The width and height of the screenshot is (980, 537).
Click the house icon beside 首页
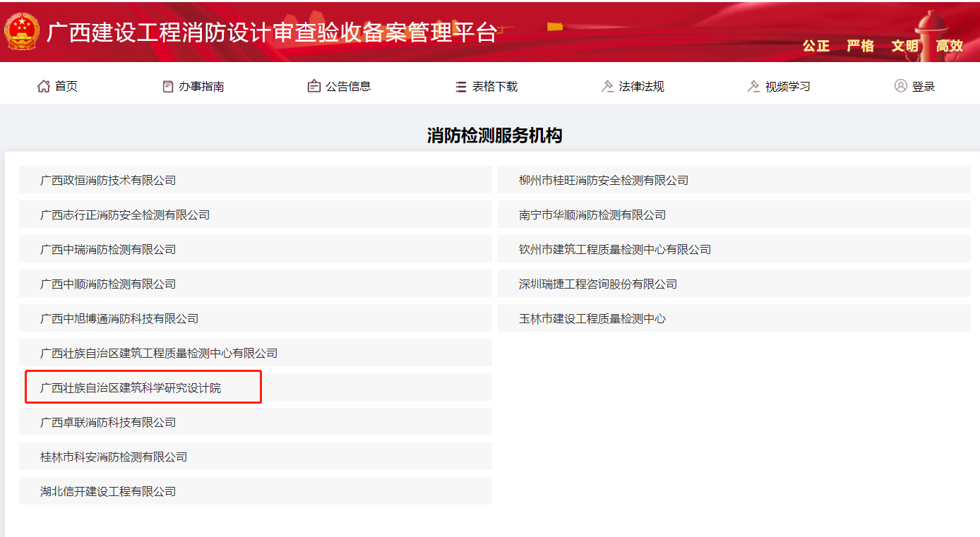[x=44, y=86]
